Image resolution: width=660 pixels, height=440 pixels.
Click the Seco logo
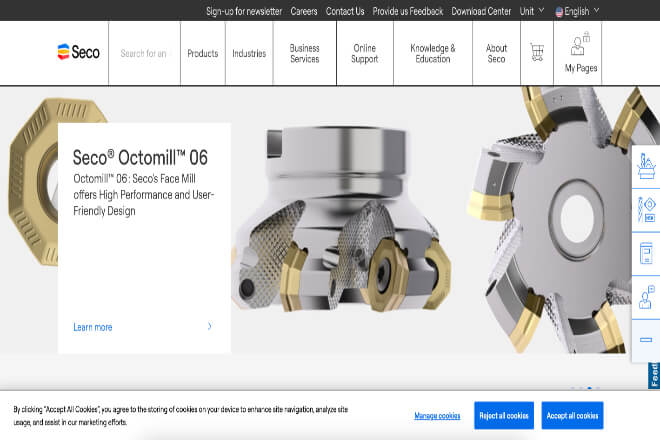tap(78, 52)
